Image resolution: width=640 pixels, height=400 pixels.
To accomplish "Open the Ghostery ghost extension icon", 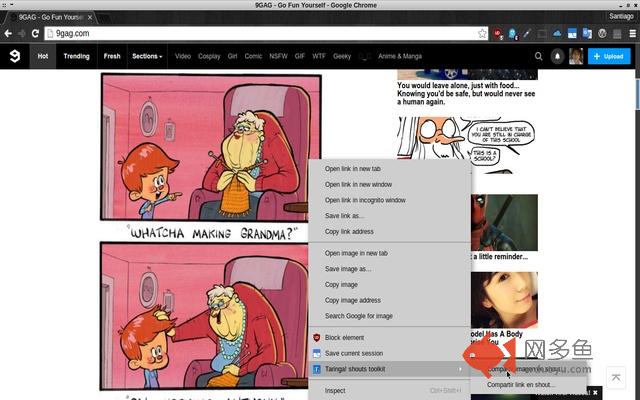I will (513, 33).
